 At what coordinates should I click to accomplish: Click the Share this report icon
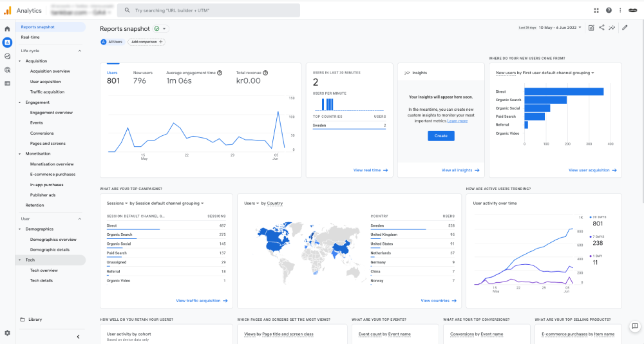point(601,28)
